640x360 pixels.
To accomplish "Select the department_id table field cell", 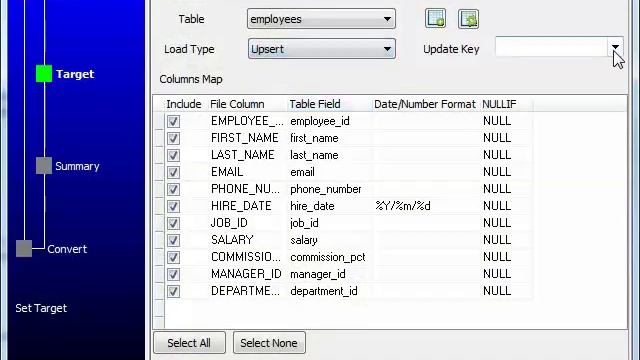I will coord(330,291).
